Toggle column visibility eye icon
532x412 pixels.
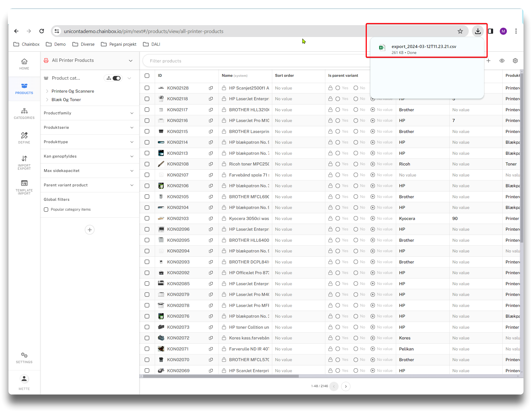click(502, 61)
